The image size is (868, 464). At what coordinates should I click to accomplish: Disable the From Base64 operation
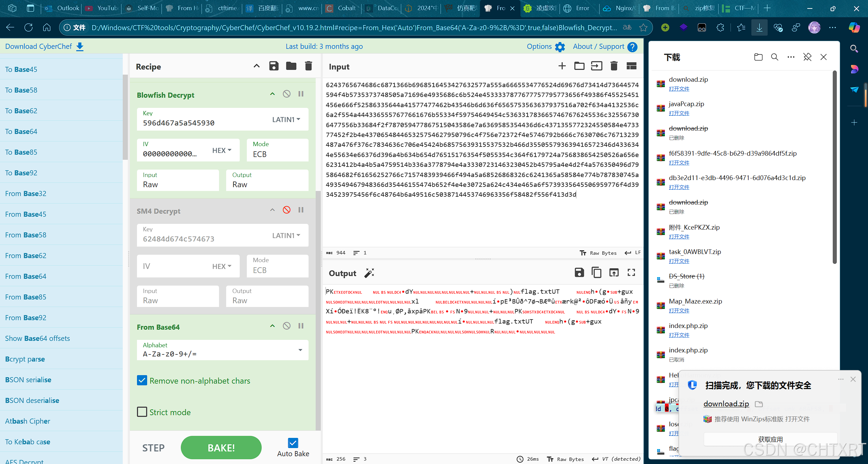coord(287,326)
